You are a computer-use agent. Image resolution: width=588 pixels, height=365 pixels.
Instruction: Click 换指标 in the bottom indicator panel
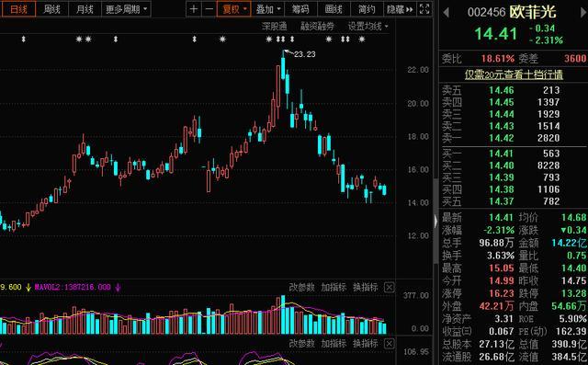click(x=366, y=343)
